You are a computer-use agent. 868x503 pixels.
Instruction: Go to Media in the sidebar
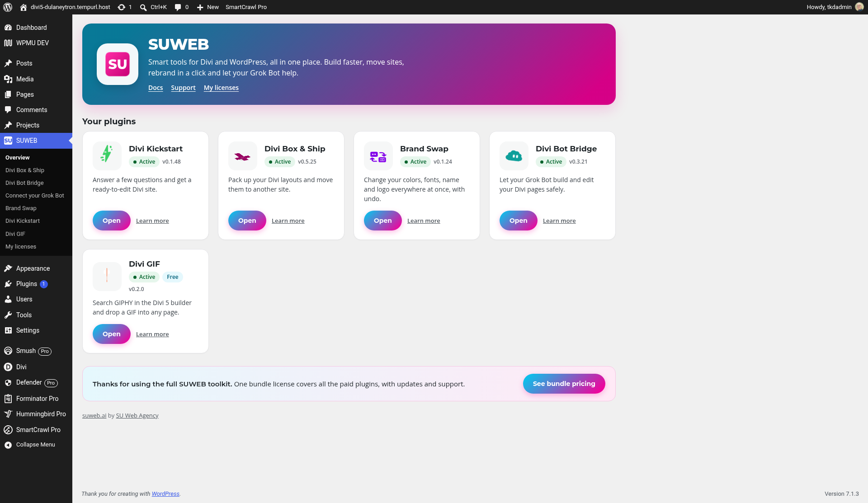36,79
